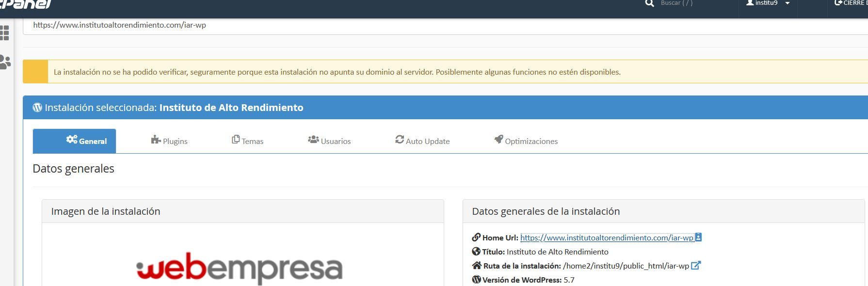
Task: Select the General tab
Action: pyautogui.click(x=74, y=141)
